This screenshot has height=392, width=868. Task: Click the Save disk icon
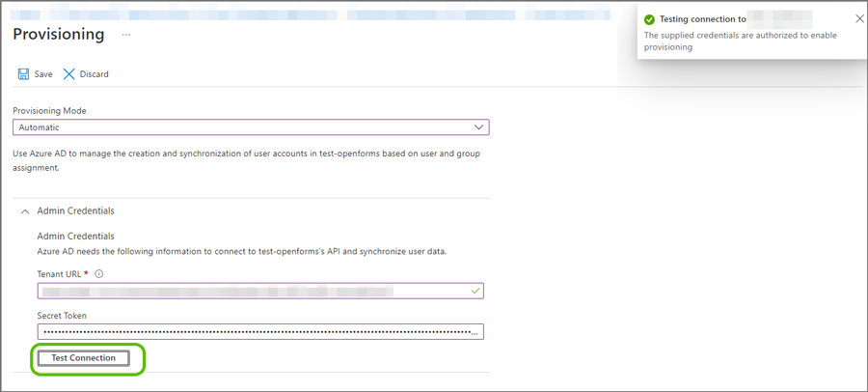click(23, 74)
